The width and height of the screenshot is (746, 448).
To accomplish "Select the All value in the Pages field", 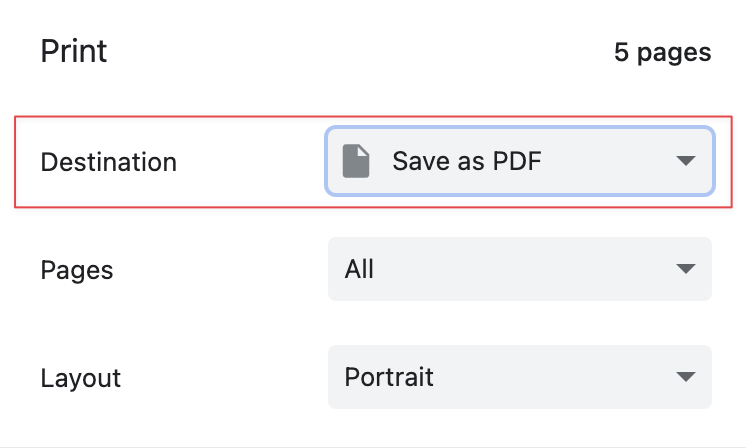I will pyautogui.click(x=359, y=269).
